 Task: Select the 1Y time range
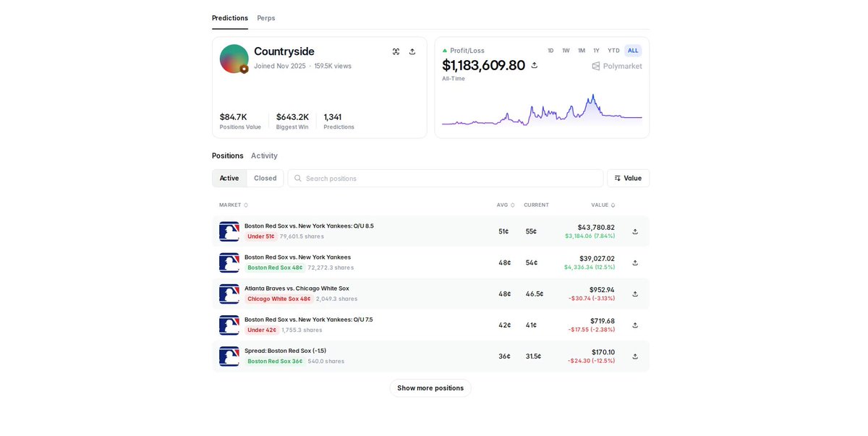pos(597,51)
